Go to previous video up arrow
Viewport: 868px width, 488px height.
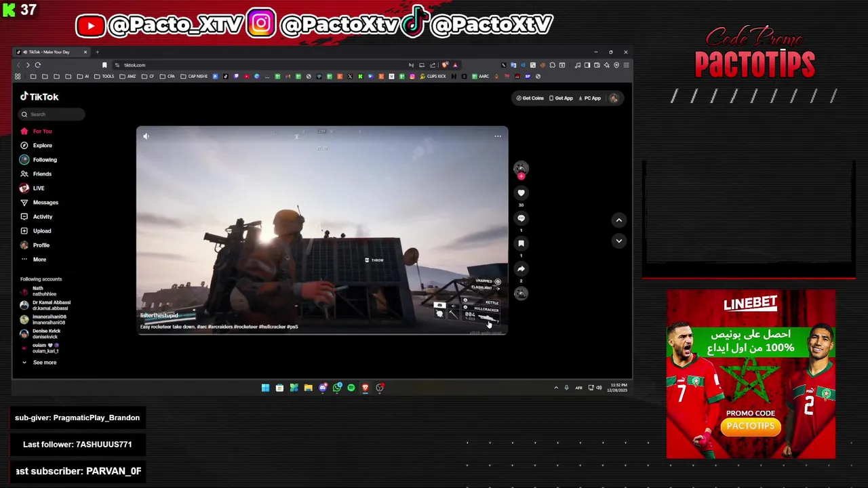618,220
